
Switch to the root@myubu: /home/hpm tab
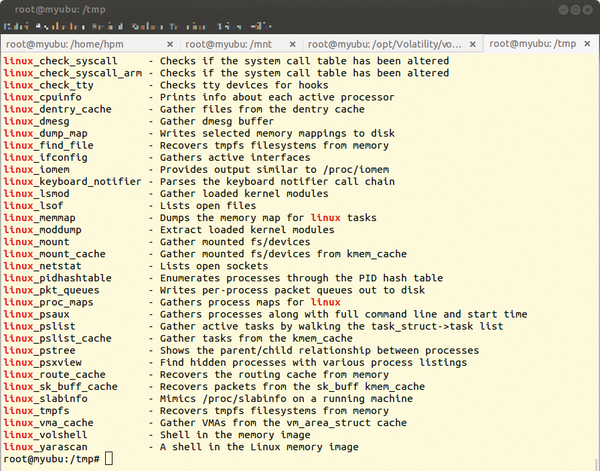[90, 44]
